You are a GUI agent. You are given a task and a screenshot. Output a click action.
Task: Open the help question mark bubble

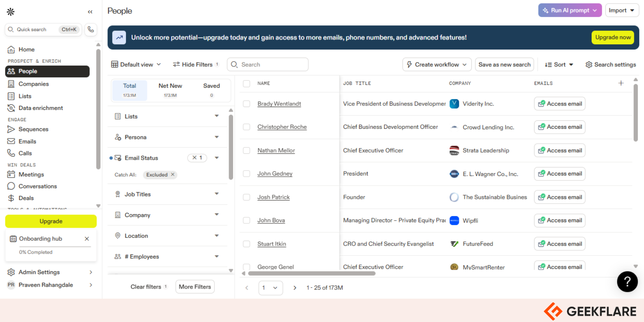coord(627,282)
